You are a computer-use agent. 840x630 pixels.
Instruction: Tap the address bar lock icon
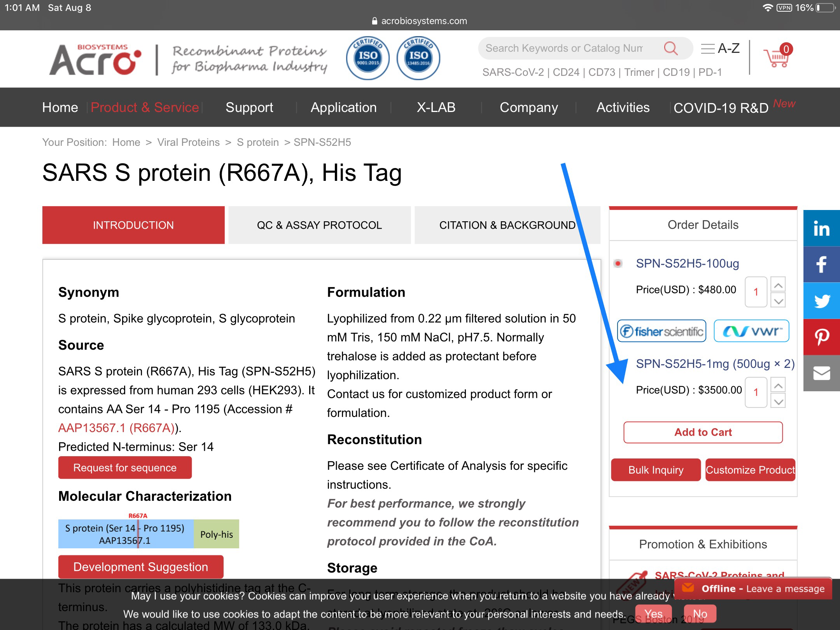click(x=374, y=21)
